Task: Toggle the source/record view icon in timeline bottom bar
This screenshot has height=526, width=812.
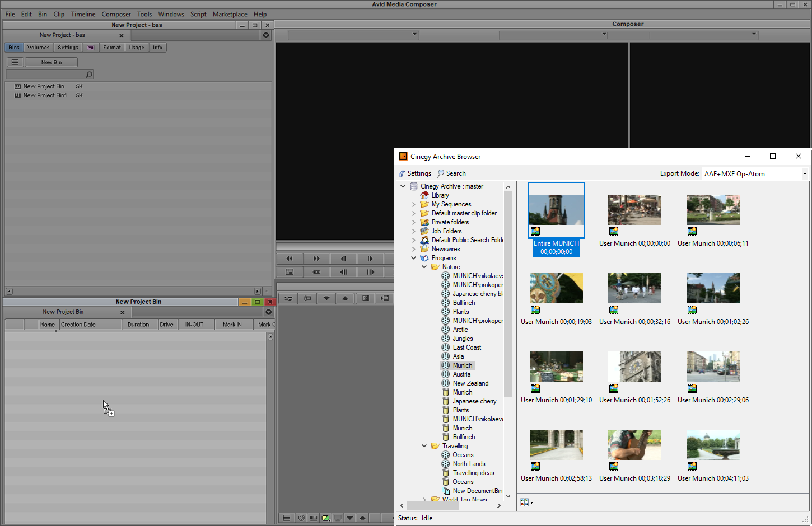Action: pyautogui.click(x=313, y=518)
